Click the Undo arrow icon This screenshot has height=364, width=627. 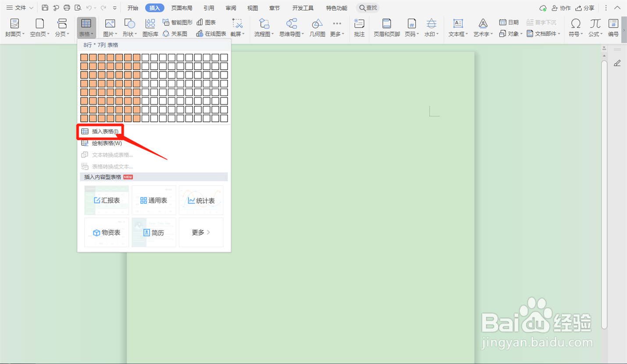(89, 8)
